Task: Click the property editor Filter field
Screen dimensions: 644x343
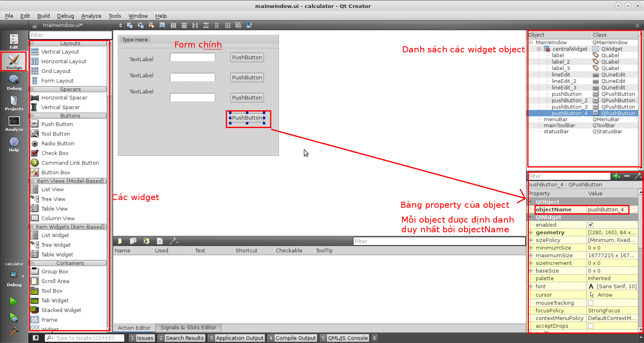Action: tap(569, 176)
